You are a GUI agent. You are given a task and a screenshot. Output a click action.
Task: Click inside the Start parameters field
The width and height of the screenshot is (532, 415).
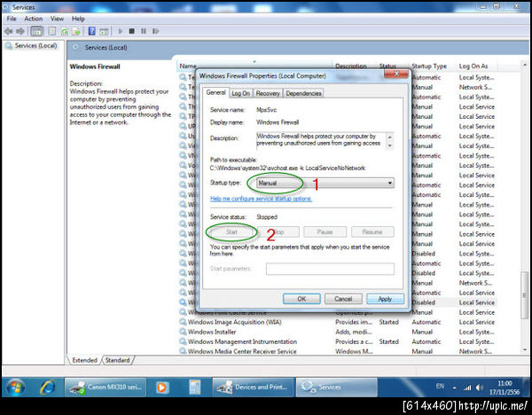[330, 269]
